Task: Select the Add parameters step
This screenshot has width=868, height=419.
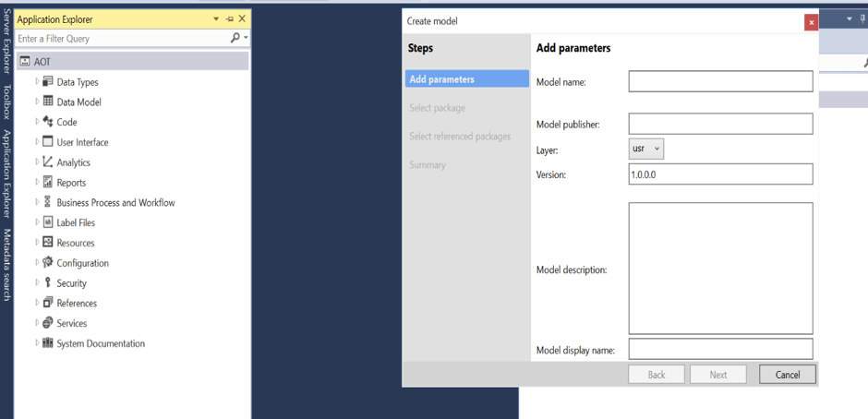Action: (466, 79)
